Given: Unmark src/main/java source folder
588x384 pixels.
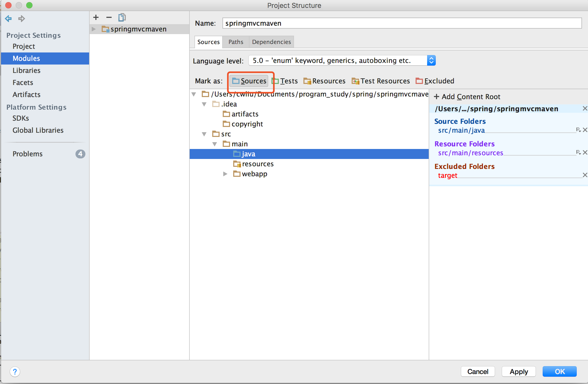Looking at the screenshot, I should coord(585,130).
